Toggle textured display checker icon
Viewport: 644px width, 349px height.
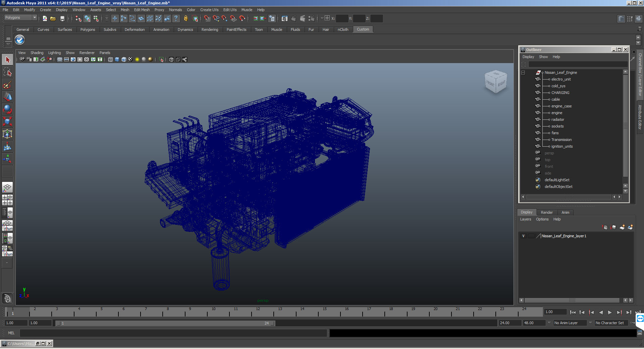click(x=130, y=59)
